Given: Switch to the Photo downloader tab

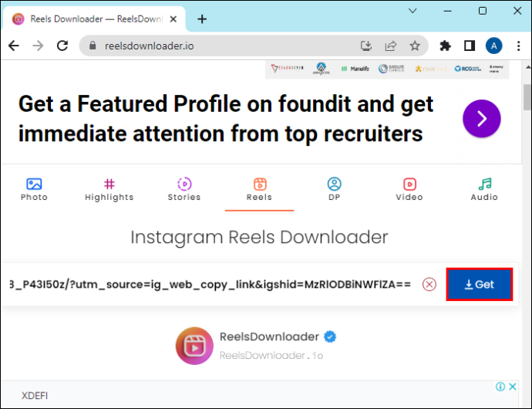Looking at the screenshot, I should click(x=34, y=190).
